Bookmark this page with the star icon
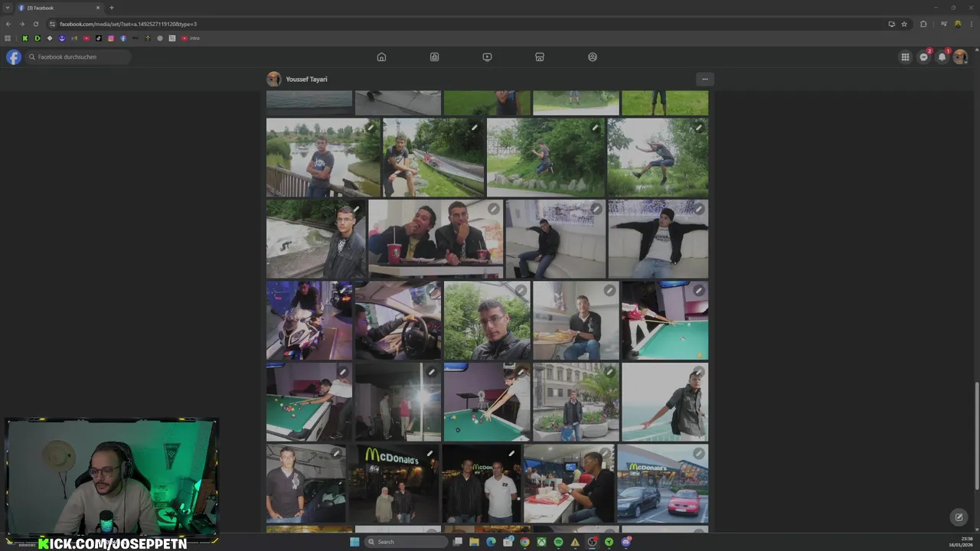Viewport: 980px width, 551px height. click(x=904, y=24)
